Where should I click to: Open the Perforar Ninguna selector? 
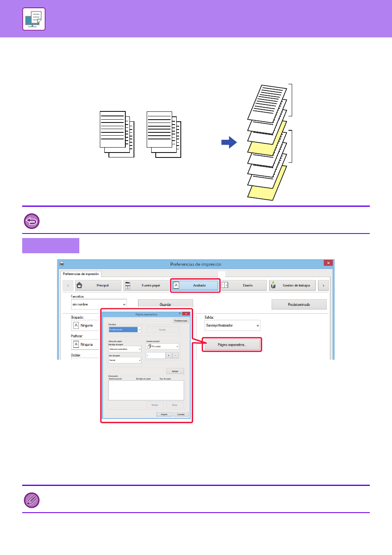click(x=86, y=345)
